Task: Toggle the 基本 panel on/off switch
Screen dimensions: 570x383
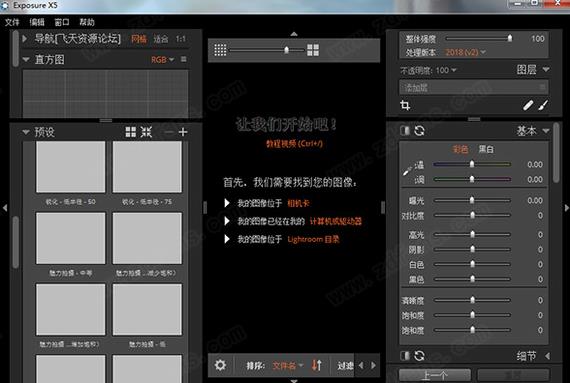Action: click(405, 131)
